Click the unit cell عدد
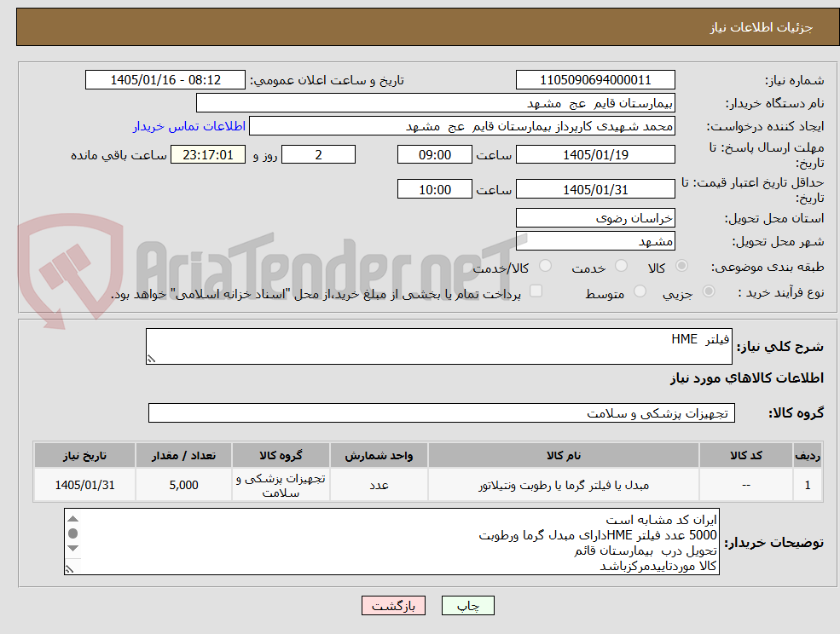 pos(379,485)
